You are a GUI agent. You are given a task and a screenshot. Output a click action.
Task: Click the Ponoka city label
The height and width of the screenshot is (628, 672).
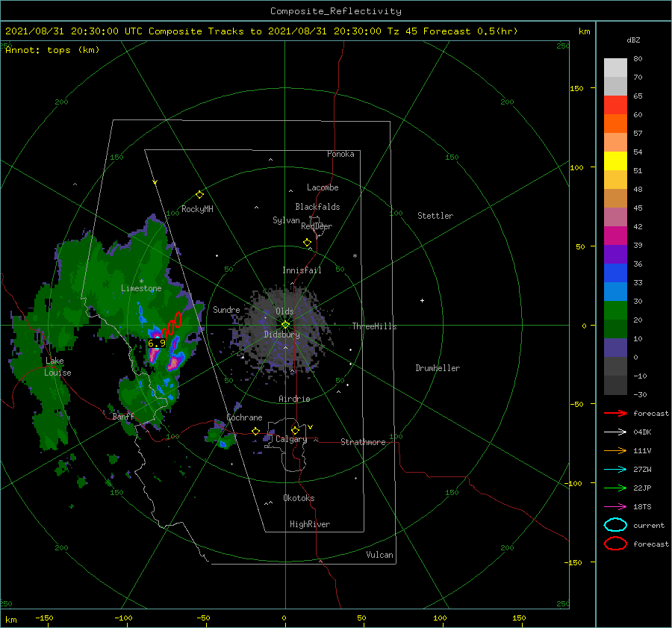340,154
